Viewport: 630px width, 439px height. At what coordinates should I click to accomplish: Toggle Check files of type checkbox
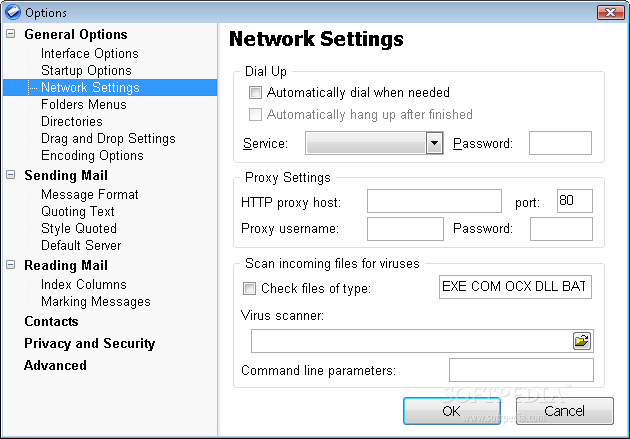click(249, 288)
